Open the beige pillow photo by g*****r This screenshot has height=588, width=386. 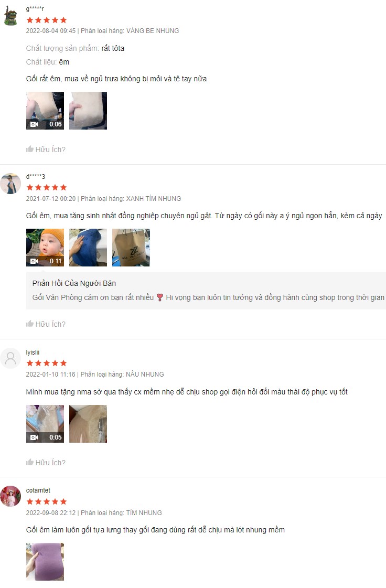88,111
